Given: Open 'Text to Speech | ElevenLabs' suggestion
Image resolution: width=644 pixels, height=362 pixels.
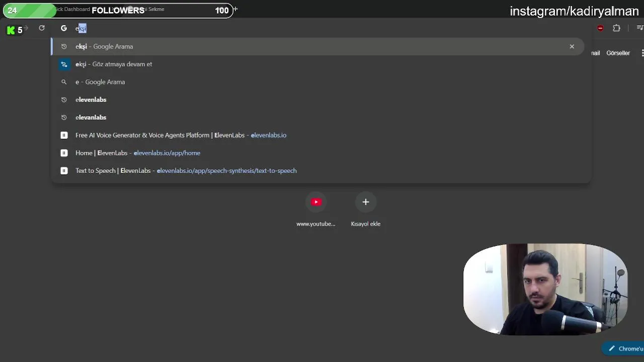Looking at the screenshot, I should 317,170.
